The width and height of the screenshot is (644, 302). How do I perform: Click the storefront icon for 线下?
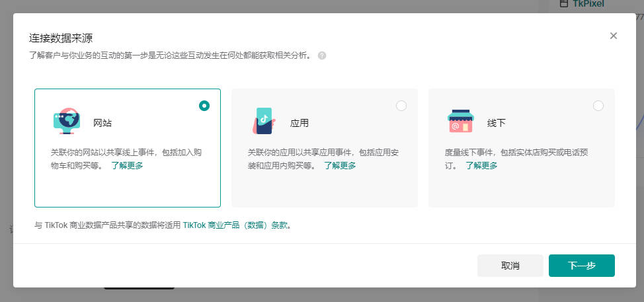460,122
